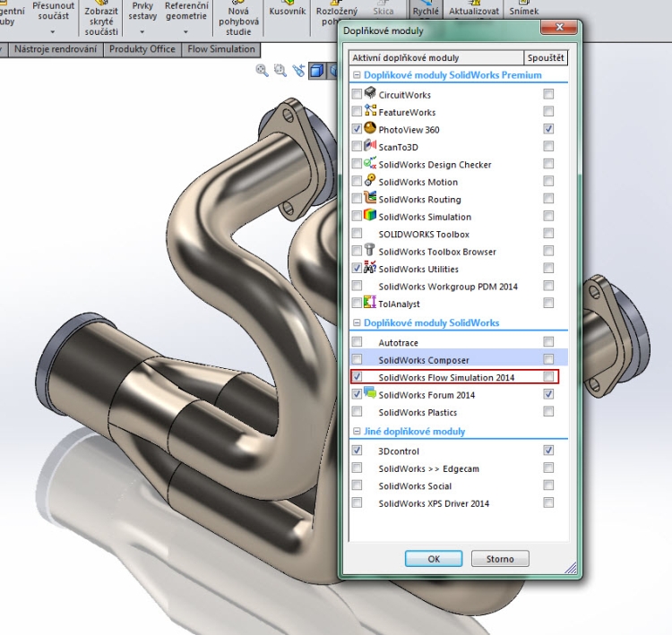Click the SolidWorks Motion icon
This screenshot has height=635, width=672.
(370, 180)
